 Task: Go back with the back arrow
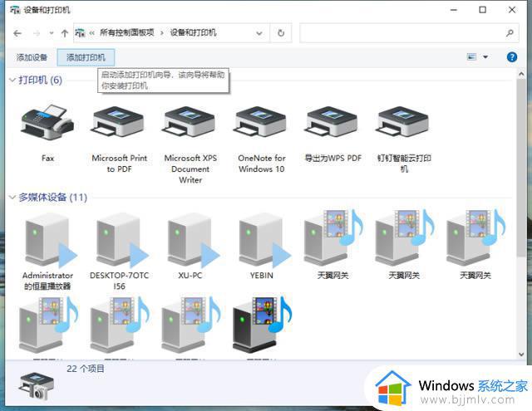click(17, 33)
